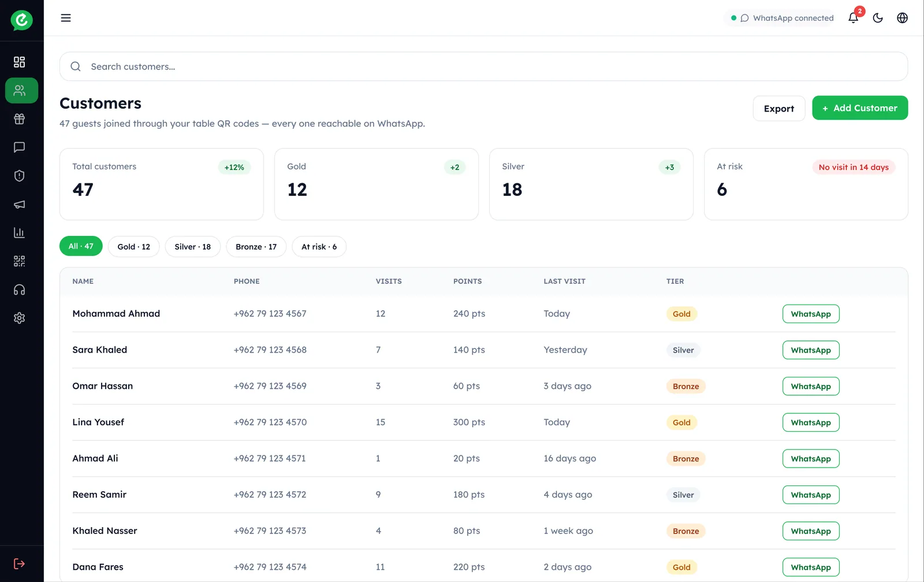Image resolution: width=924 pixels, height=582 pixels.
Task: Open the settings gear icon in sidebar
Action: click(x=19, y=318)
